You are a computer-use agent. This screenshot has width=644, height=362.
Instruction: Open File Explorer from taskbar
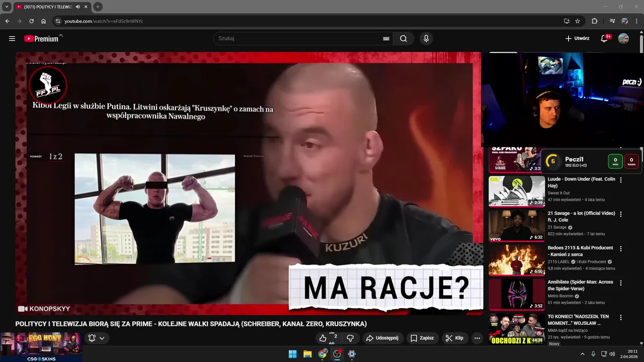coord(307,354)
